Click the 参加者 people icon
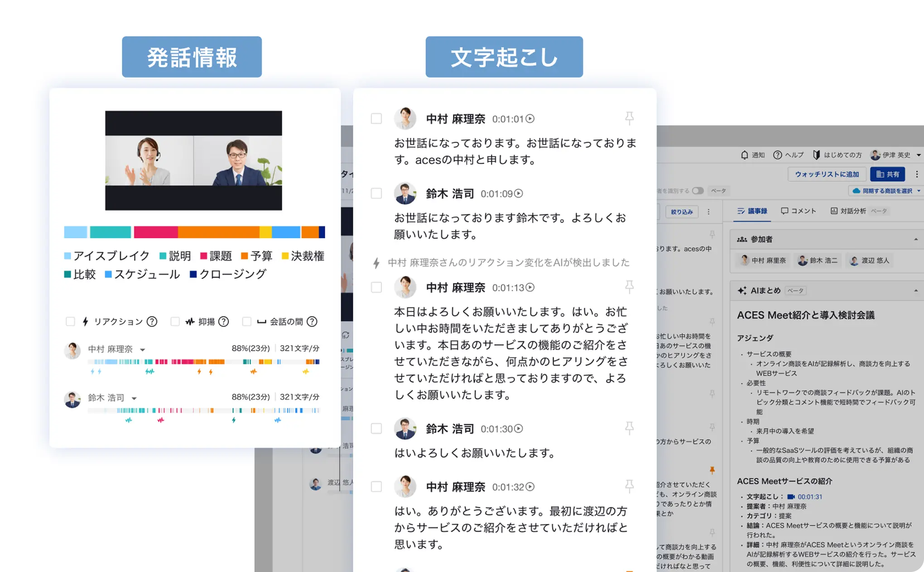 coord(742,239)
